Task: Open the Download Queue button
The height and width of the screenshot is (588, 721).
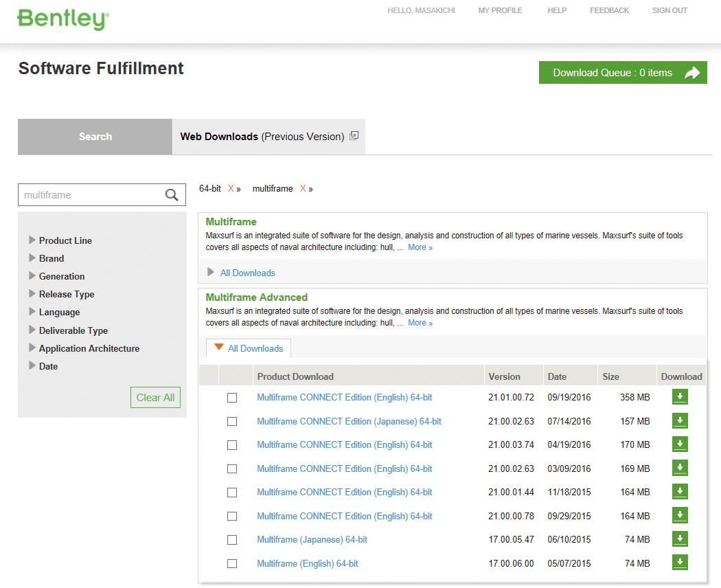Action: pos(623,73)
